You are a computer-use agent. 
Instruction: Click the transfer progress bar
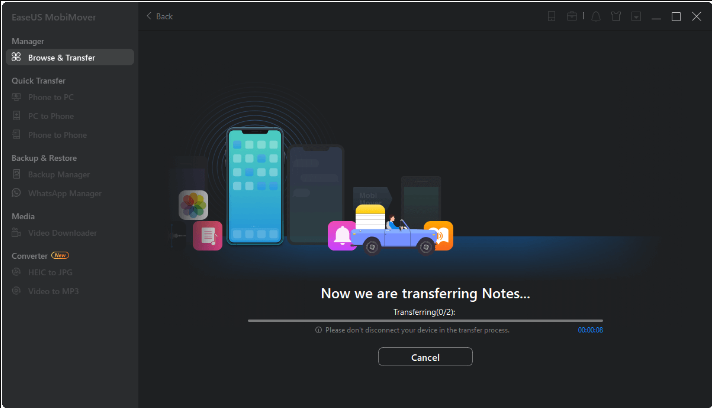pyautogui.click(x=425, y=320)
